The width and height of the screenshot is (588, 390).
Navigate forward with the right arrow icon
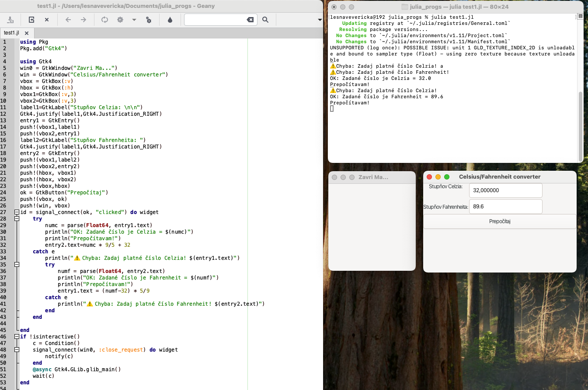coord(84,20)
